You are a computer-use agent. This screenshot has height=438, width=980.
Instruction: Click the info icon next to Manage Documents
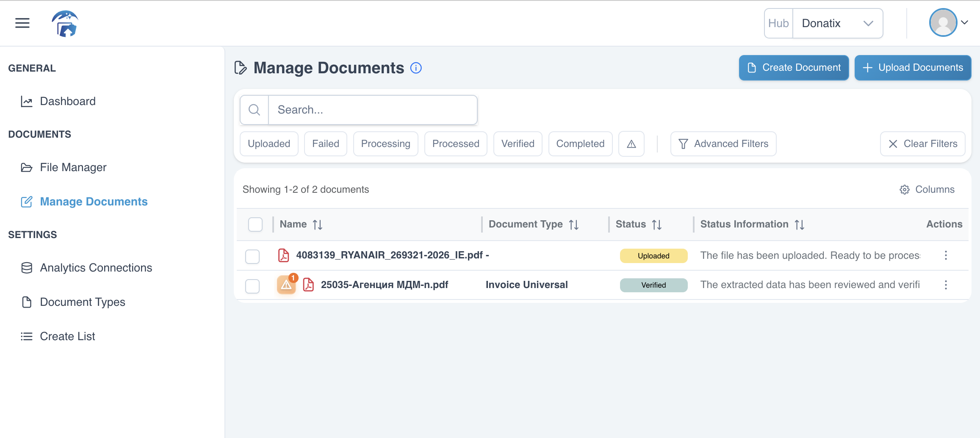pos(416,68)
